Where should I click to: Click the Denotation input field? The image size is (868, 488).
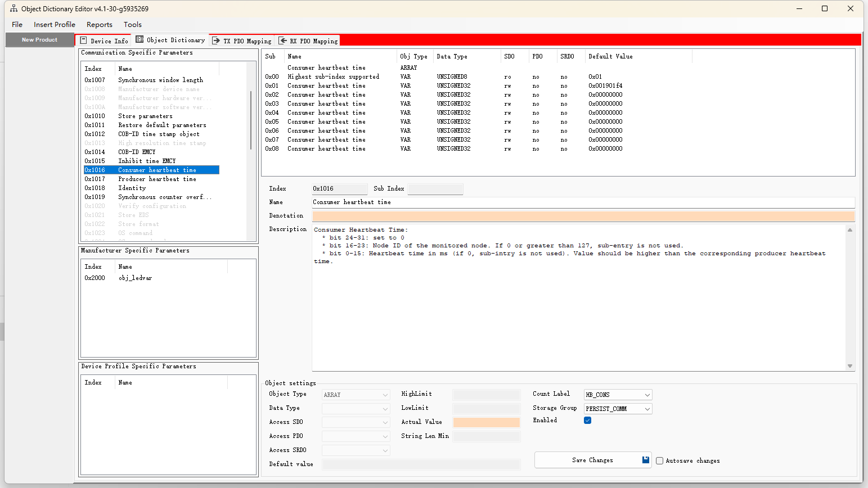[583, 216]
